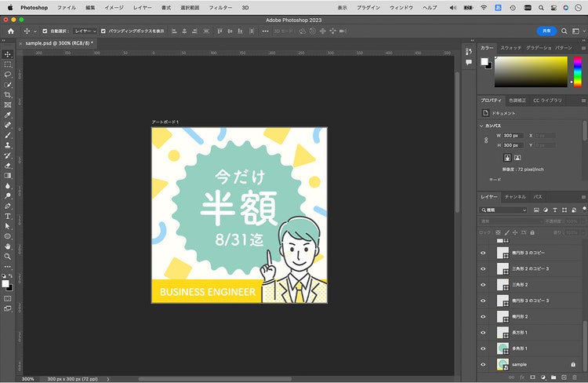This screenshot has height=383, width=588.
Task: Add a layer mask icon
Action: pos(532,377)
